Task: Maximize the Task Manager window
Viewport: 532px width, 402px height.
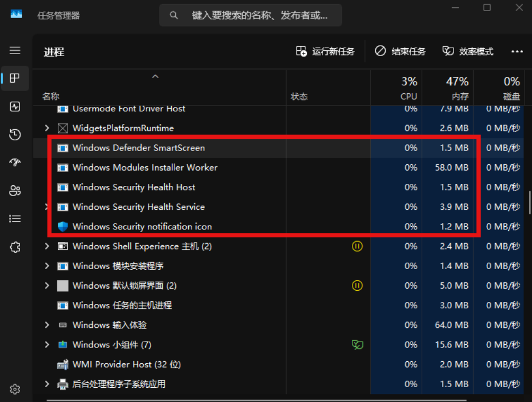Action: coord(487,7)
